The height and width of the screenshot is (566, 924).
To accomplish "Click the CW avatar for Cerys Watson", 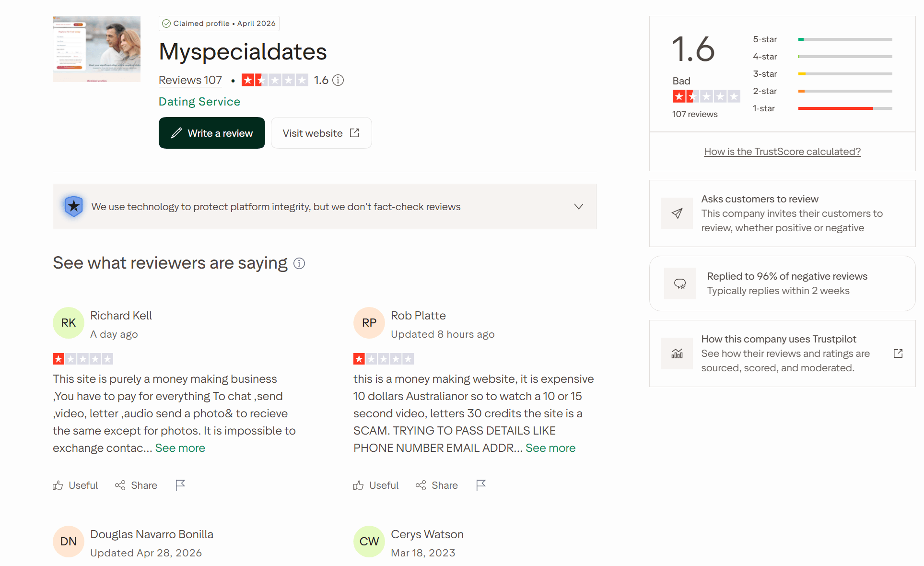I will click(x=369, y=542).
